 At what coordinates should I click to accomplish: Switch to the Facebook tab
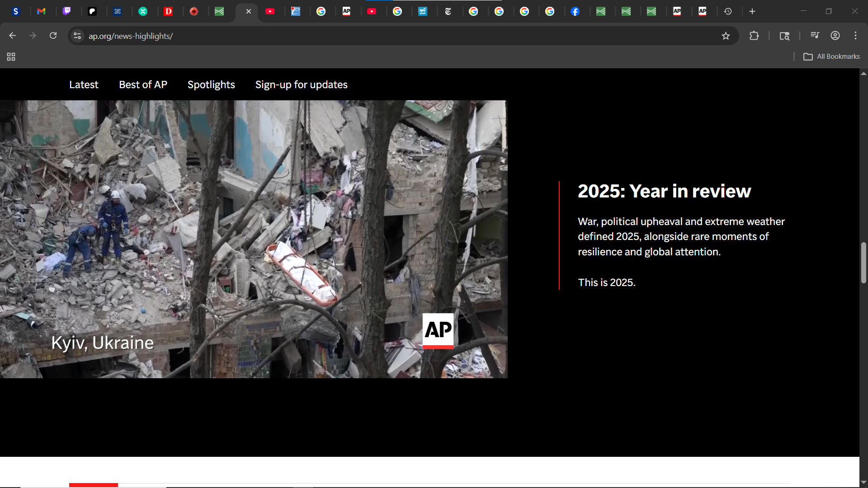(x=575, y=11)
